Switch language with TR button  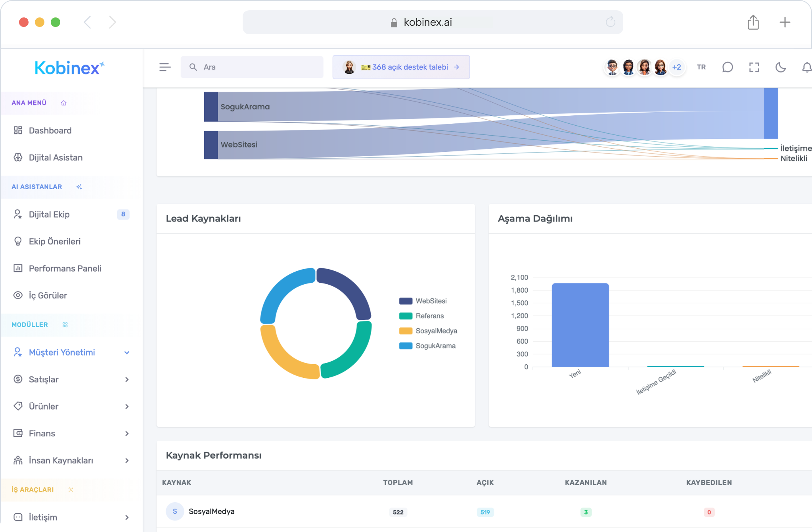click(701, 67)
